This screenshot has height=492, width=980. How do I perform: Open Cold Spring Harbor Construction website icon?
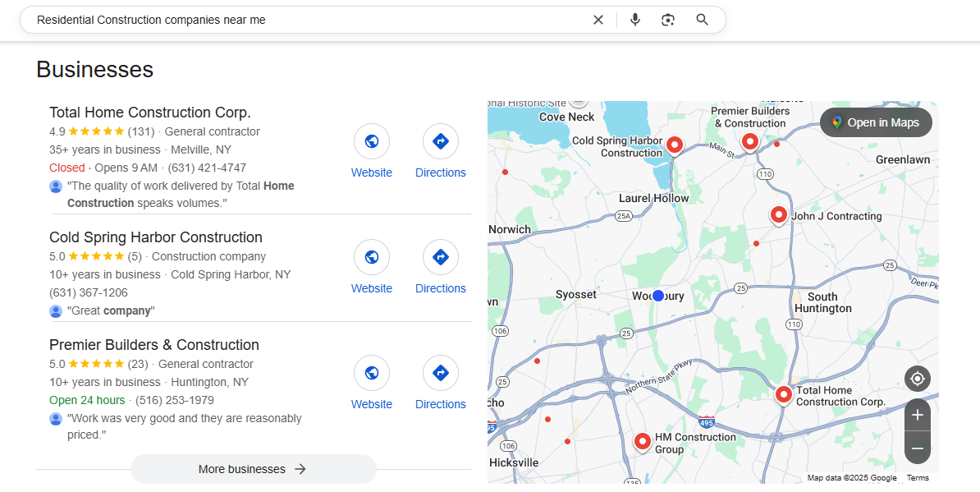372,257
